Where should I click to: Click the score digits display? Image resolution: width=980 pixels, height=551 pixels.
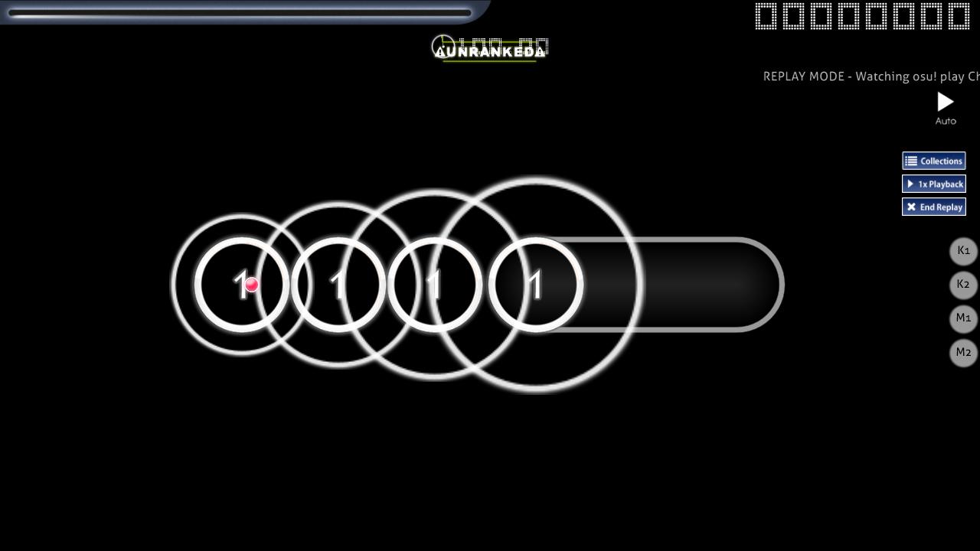click(862, 16)
